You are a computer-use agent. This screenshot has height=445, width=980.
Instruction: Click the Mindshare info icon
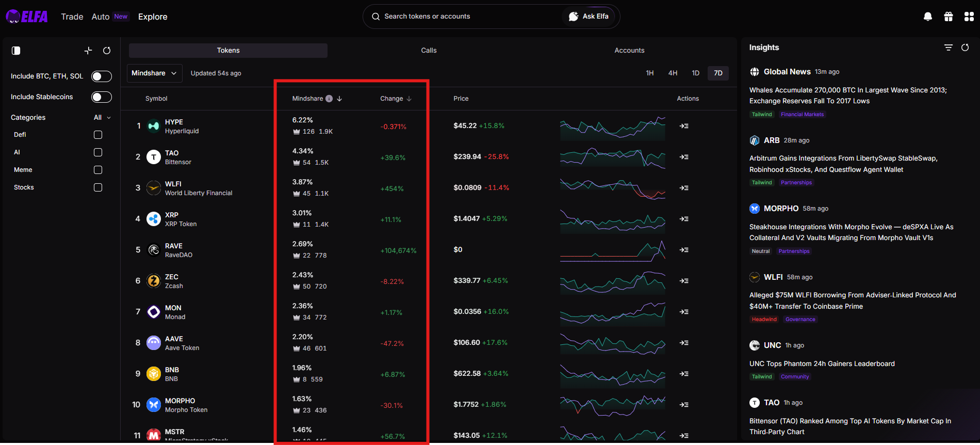coord(329,99)
